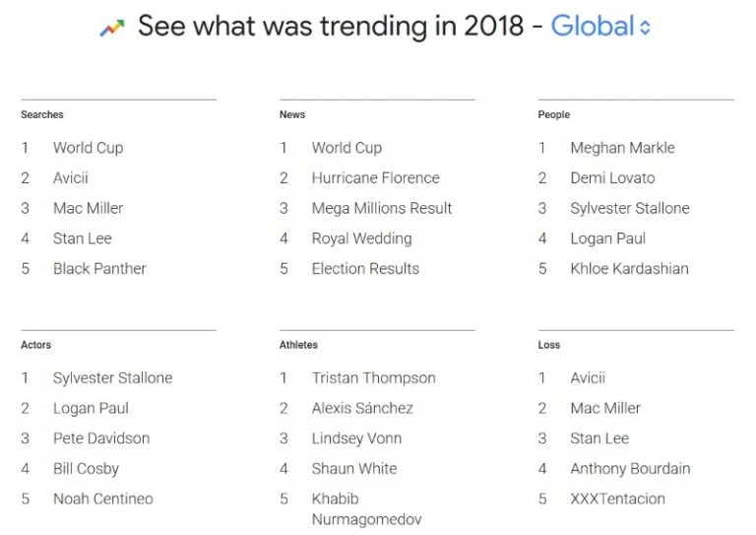The image size is (756, 535).
Task: Click Noah Centineo actor entry
Action: [x=103, y=499]
